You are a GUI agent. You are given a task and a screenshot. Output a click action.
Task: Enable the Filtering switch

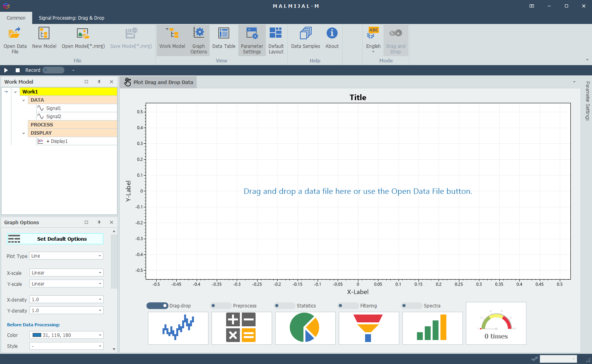348,305
